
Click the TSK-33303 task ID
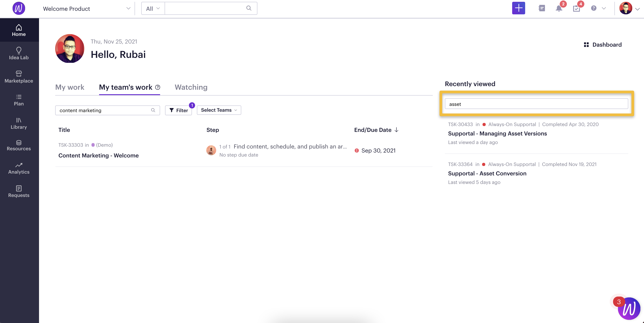pos(71,145)
